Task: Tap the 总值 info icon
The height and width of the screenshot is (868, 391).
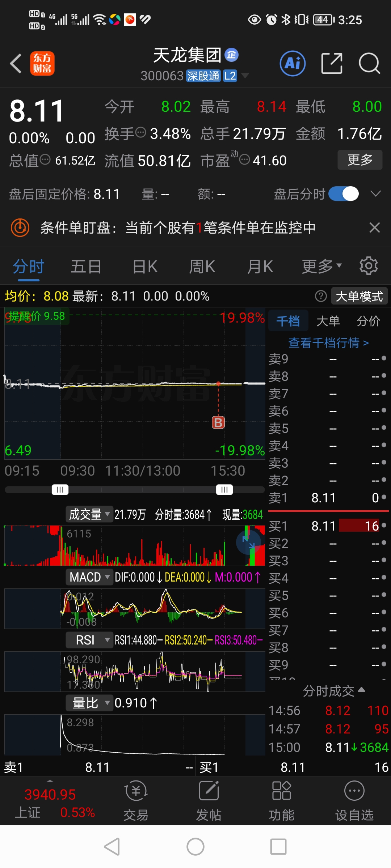Action: tap(45, 159)
